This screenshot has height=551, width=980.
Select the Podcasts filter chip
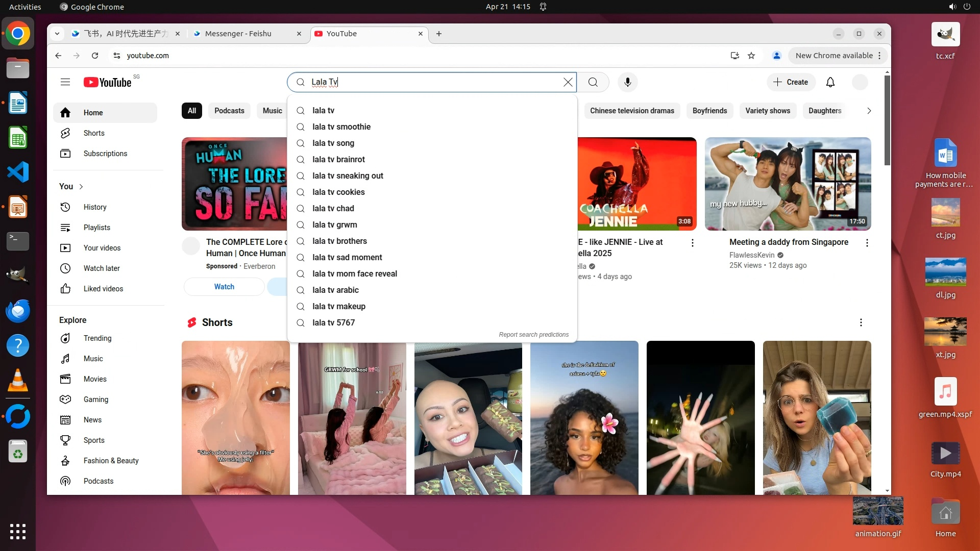click(229, 111)
